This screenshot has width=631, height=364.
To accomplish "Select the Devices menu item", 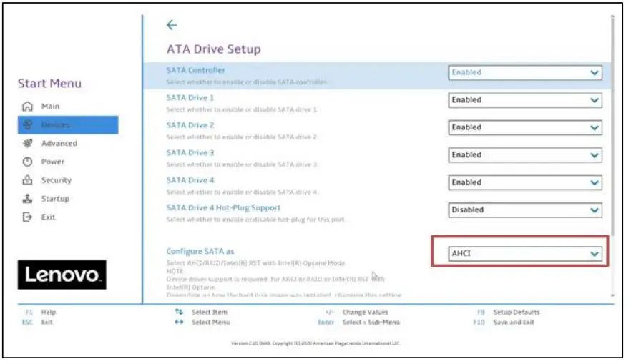I will click(68, 124).
